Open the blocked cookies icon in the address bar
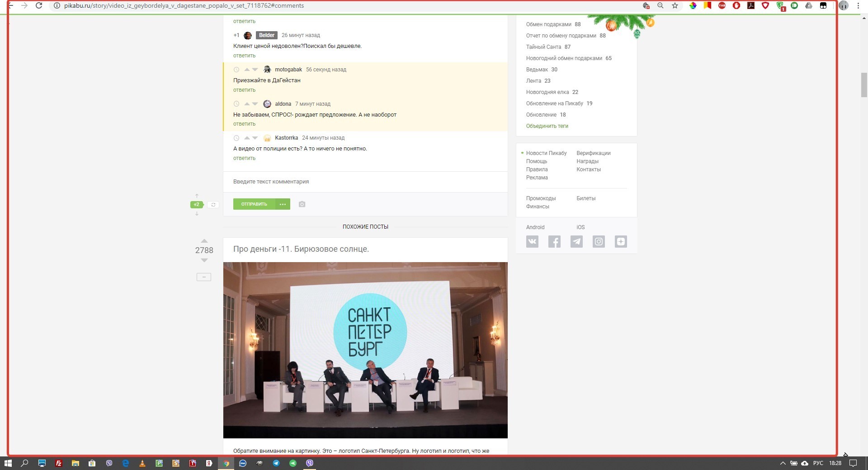Viewport: 868px width, 470px height. 646,5
